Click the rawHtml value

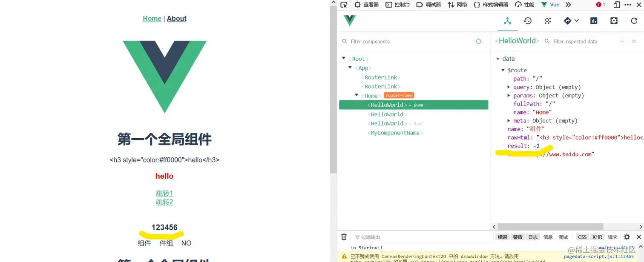coord(590,137)
